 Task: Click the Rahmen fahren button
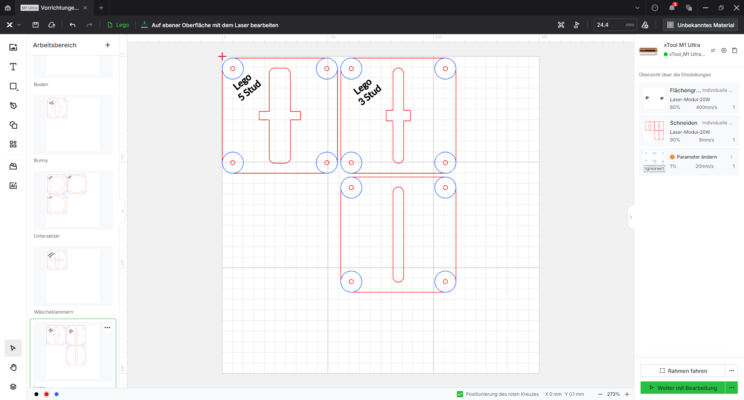point(683,371)
